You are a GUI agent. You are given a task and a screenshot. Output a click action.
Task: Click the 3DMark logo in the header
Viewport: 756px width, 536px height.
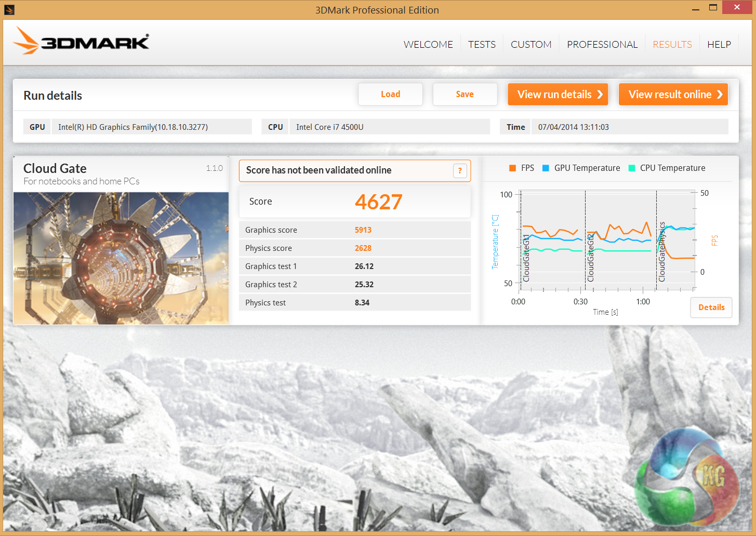pyautogui.click(x=81, y=41)
